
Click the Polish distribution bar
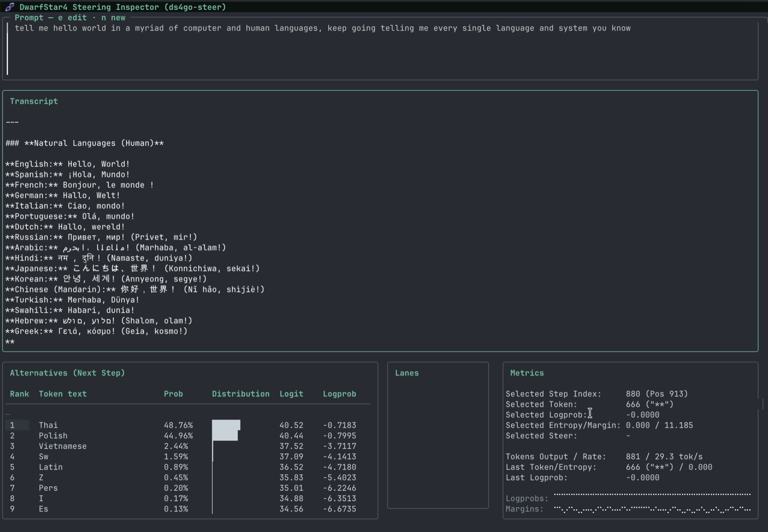[225, 436]
